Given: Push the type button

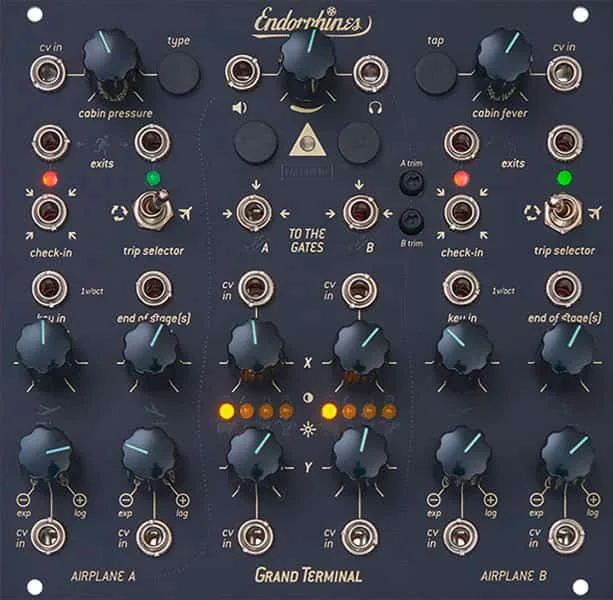Looking at the screenshot, I should (x=179, y=73).
